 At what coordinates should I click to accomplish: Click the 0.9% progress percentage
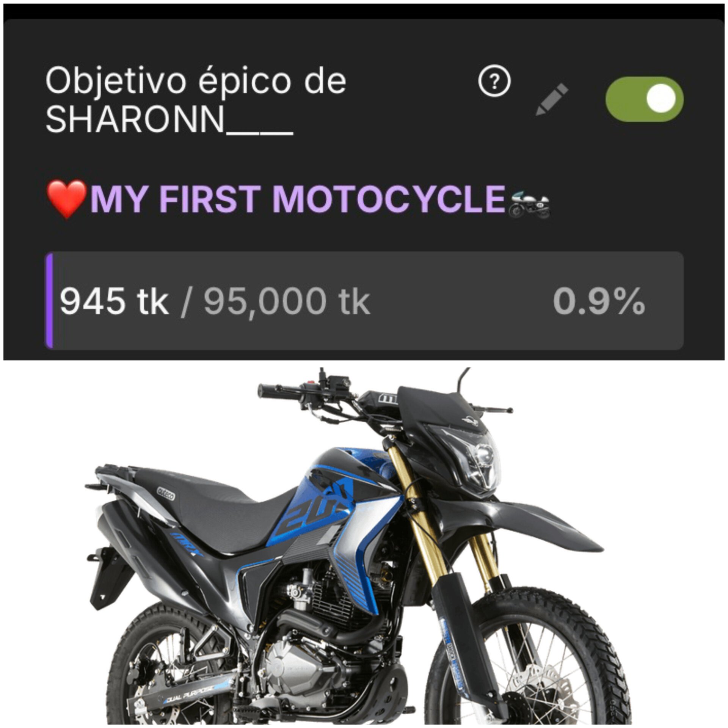coord(599,302)
